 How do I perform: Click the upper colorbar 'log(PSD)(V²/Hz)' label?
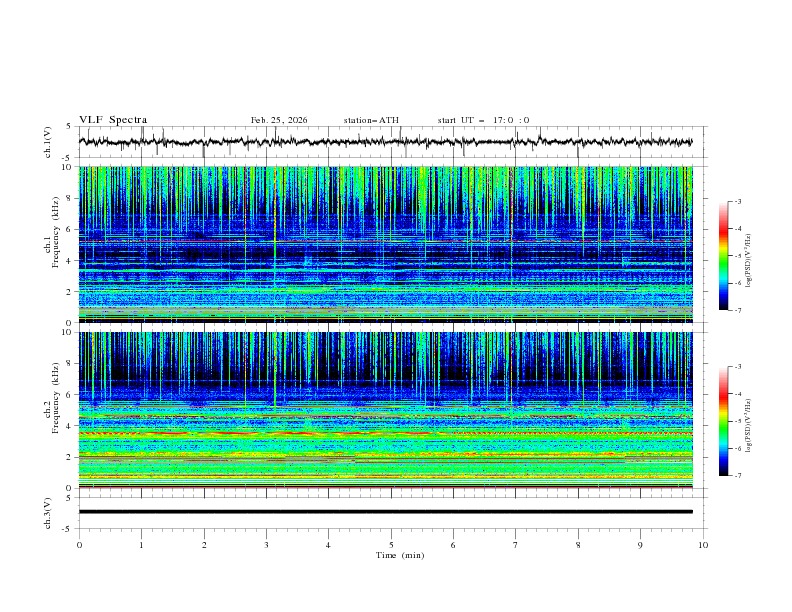click(749, 261)
